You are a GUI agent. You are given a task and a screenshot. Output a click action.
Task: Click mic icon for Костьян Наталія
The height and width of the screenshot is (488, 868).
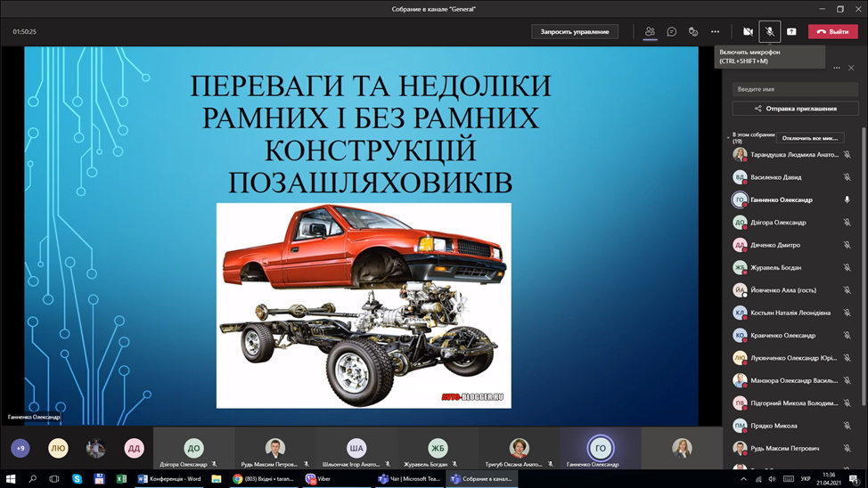click(x=847, y=313)
